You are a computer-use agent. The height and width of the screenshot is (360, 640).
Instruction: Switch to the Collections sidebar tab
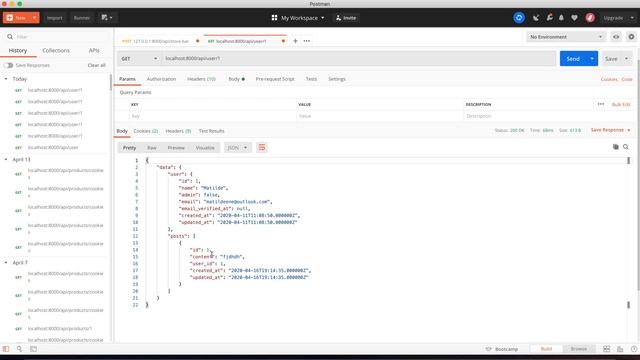[x=56, y=50]
